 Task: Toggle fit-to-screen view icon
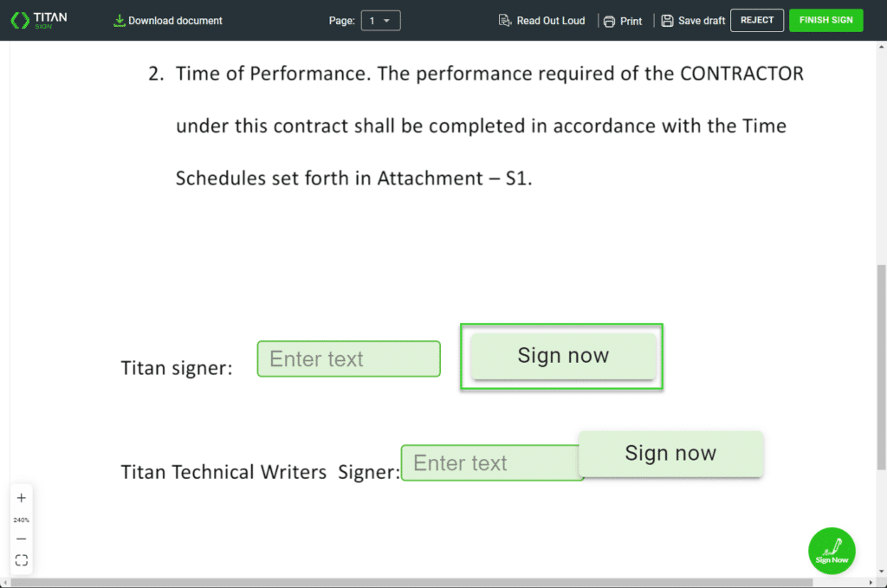(22, 560)
